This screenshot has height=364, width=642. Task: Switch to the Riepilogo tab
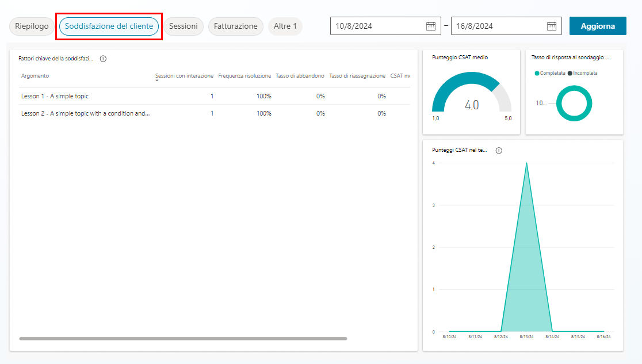(x=32, y=26)
